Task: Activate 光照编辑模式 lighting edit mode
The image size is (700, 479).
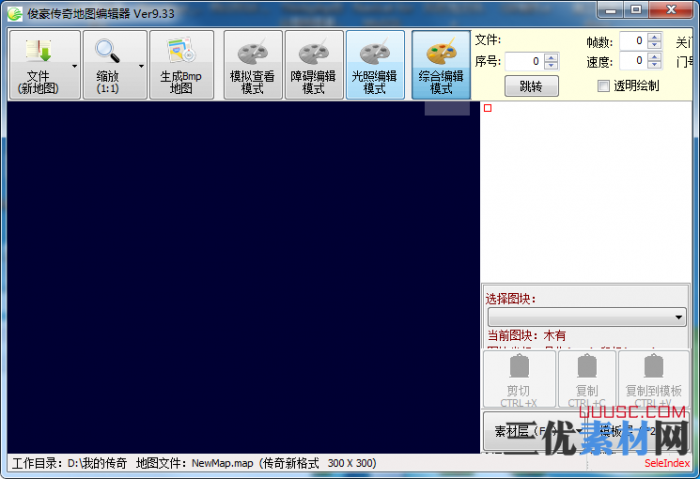Action: point(375,65)
